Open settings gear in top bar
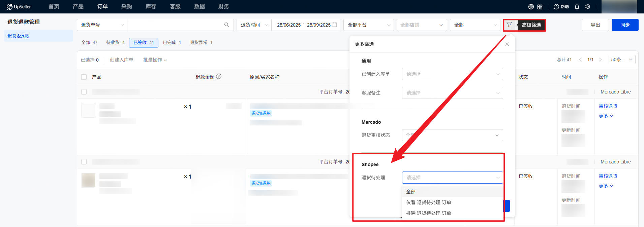Image resolution: width=644 pixels, height=227 pixels. (x=588, y=7)
